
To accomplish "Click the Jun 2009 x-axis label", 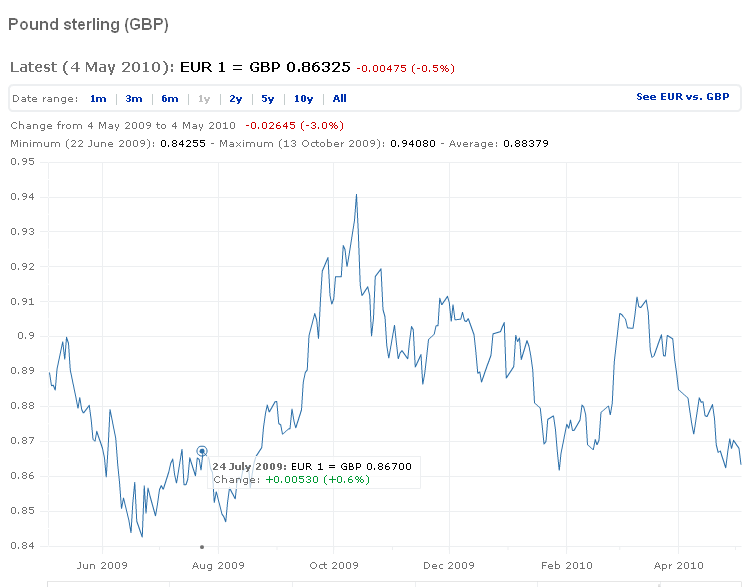I will [x=102, y=564].
